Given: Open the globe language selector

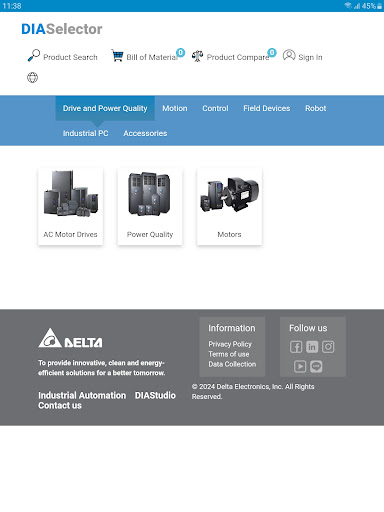Looking at the screenshot, I should pos(32,78).
